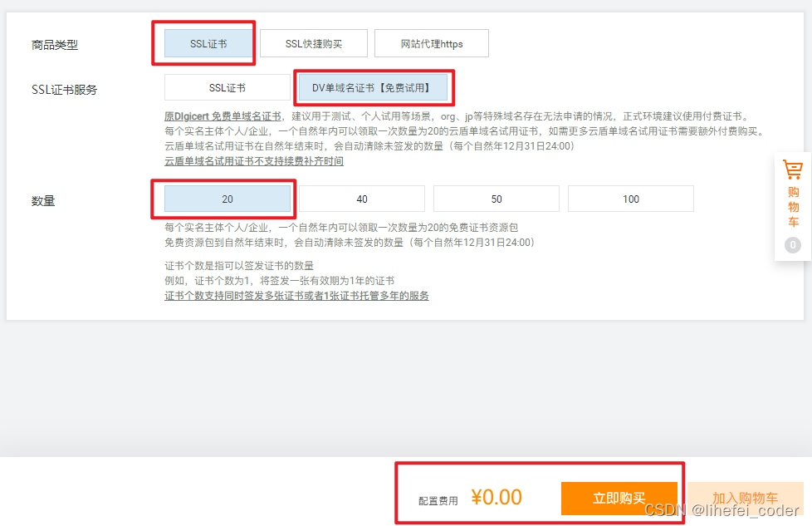Viewport: 812px width, 526px height.
Task: Click the 配置费用 label
Action: 438,500
